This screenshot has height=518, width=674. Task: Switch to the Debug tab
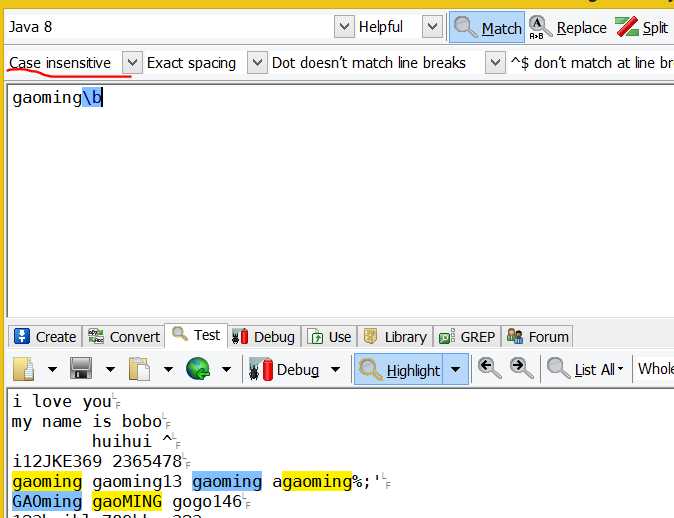coord(263,337)
